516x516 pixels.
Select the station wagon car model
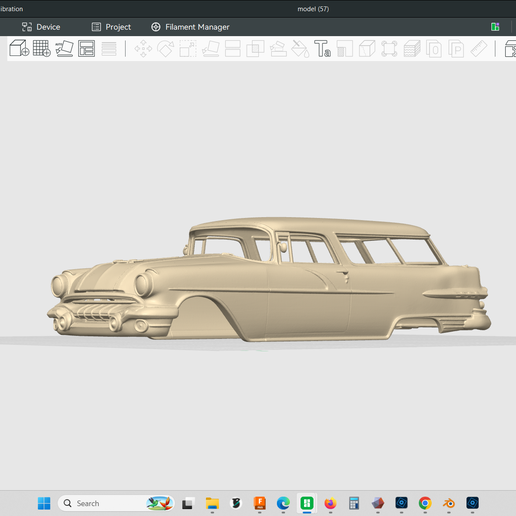pos(269,279)
